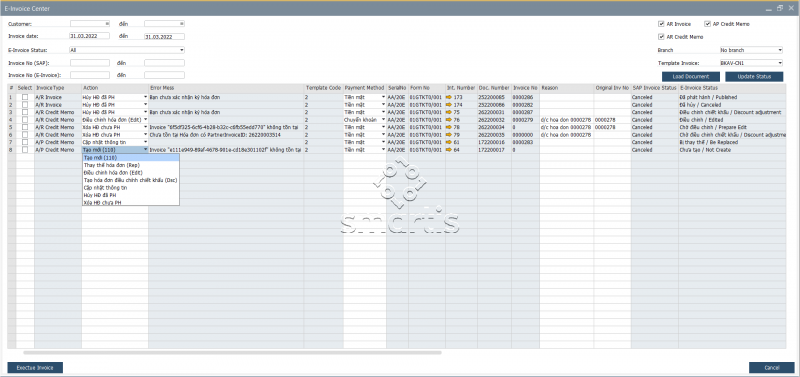Open Payment Method dropdown in row 8
This screenshot has height=377, width=800.
(383, 150)
